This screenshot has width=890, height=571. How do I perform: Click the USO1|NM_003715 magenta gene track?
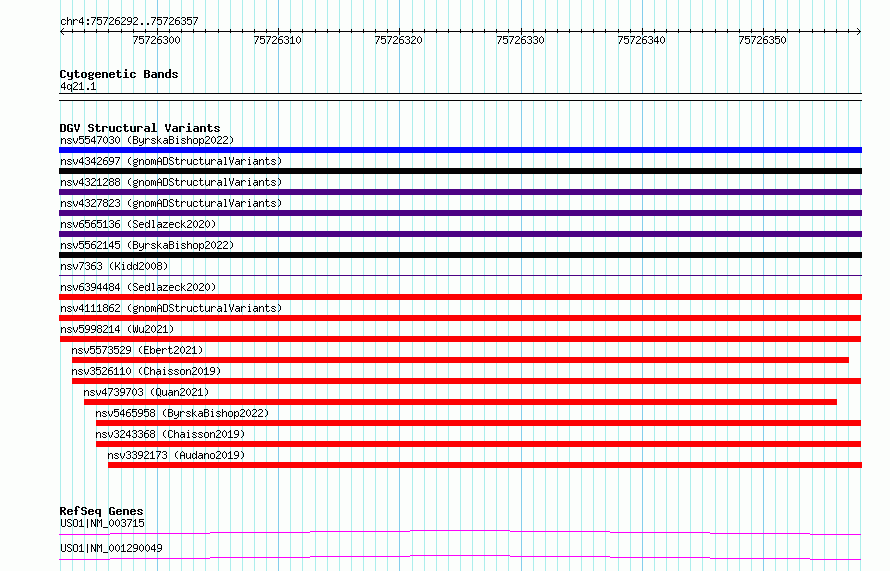[460, 532]
